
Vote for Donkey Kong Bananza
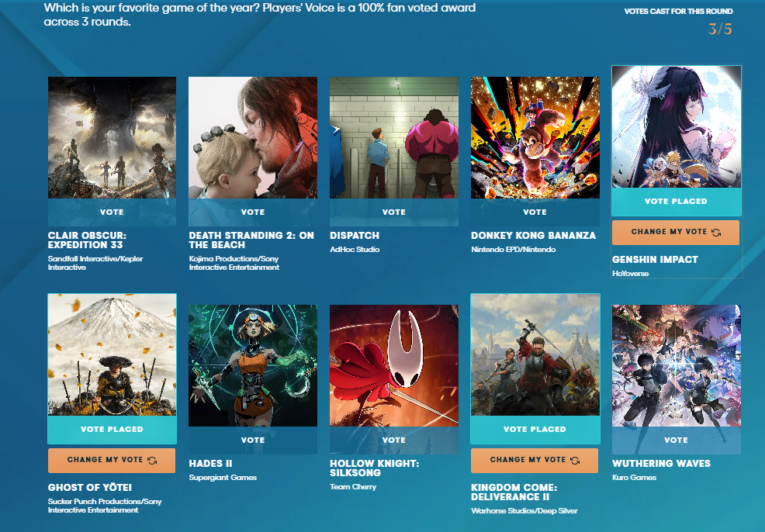coord(535,212)
